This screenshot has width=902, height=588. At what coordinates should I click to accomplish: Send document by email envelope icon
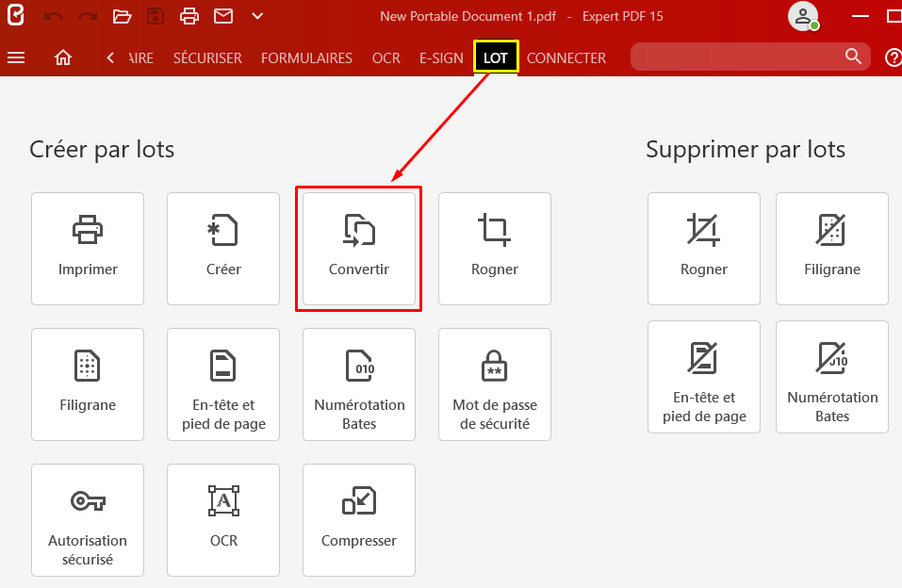click(223, 16)
